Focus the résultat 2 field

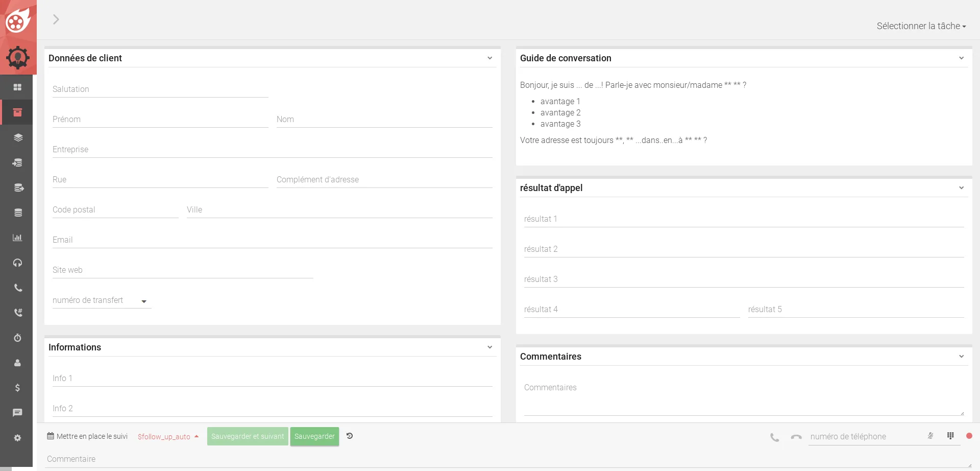click(x=744, y=249)
